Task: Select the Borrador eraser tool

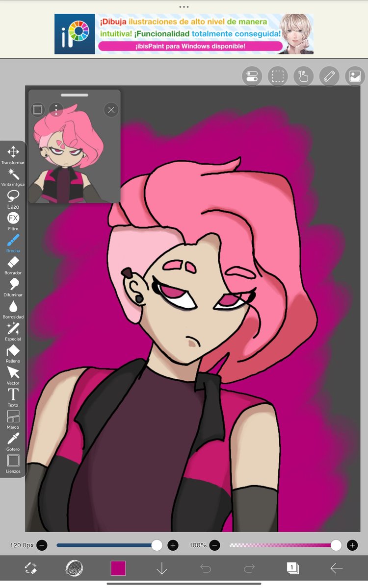Action: point(13,265)
